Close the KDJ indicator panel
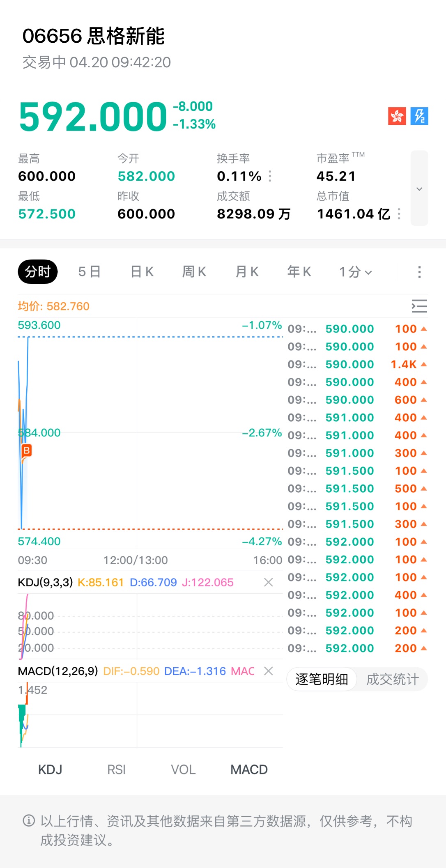446x868 pixels. tap(269, 582)
